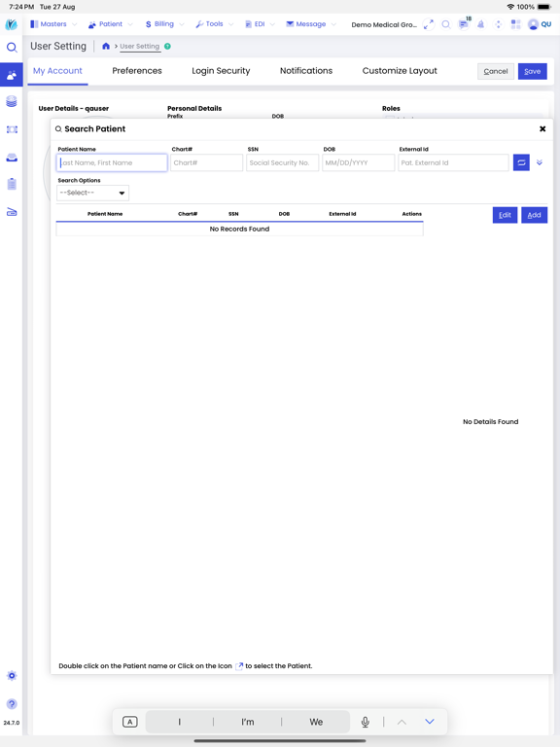Expand the EDI menu
The image size is (560, 747).
260,23
